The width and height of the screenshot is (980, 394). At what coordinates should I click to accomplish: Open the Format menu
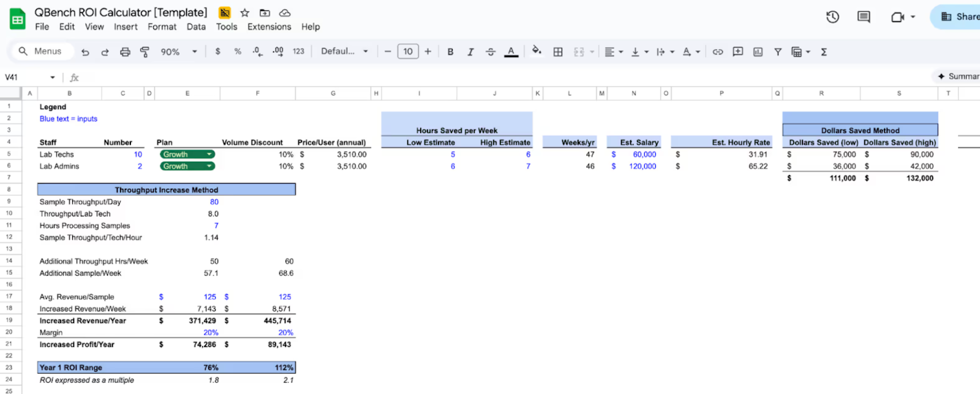tap(162, 27)
